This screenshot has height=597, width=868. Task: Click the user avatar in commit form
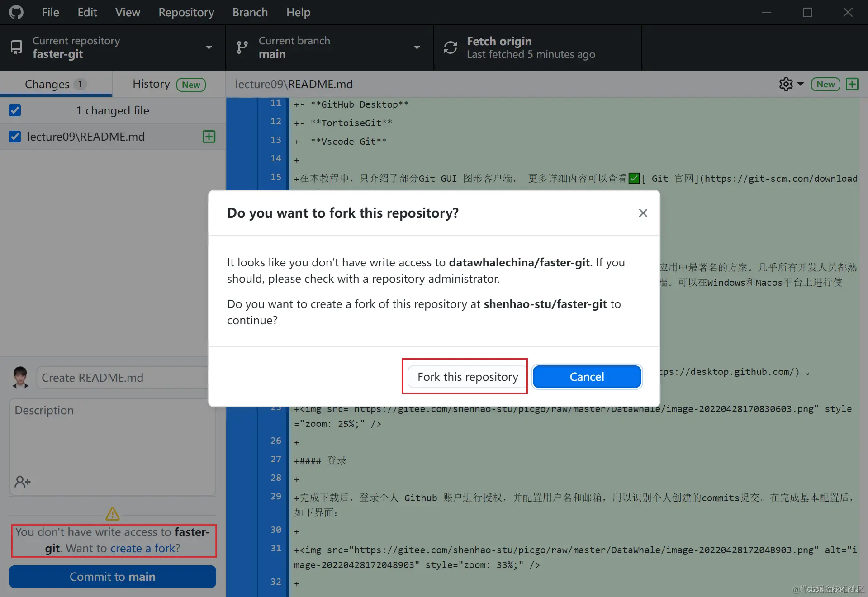[20, 378]
